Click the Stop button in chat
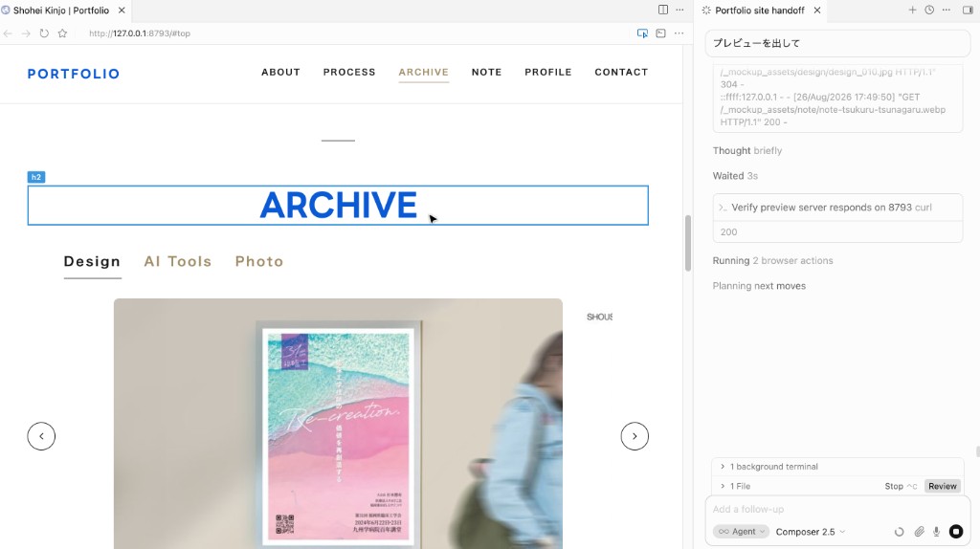The width and height of the screenshot is (980, 549). [x=900, y=486]
